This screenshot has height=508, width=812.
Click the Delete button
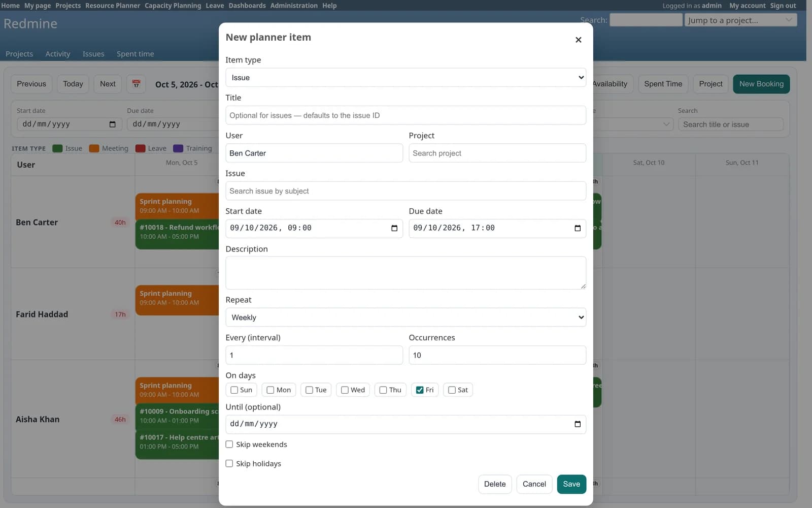[495, 484]
